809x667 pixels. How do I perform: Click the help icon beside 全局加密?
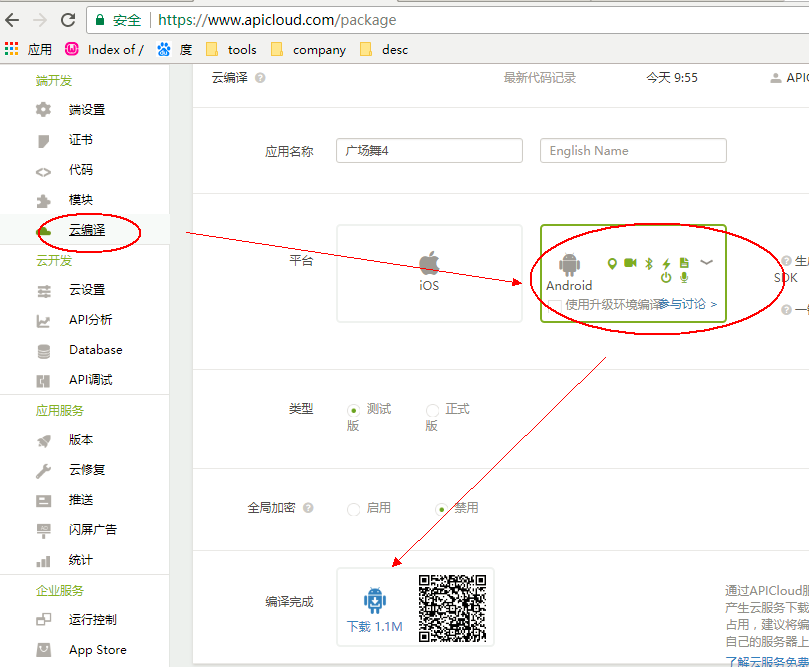pos(308,508)
